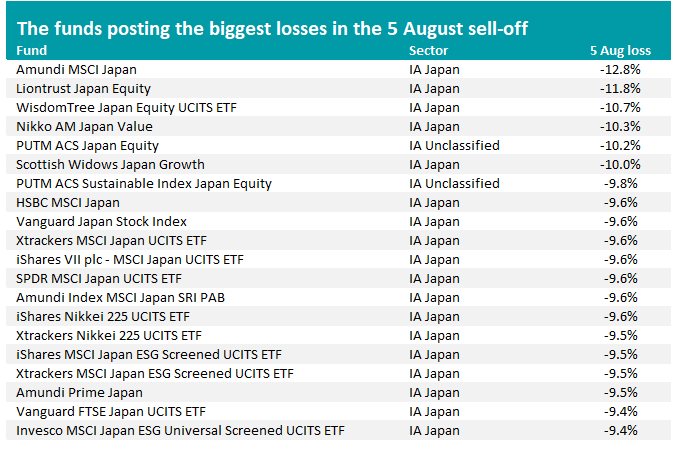Click the Sector column header

[429, 49]
